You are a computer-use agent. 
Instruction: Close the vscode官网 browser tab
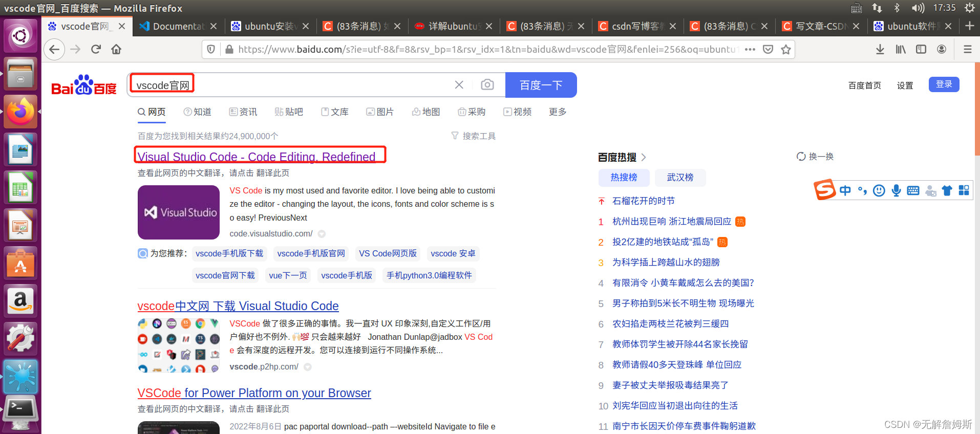(122, 26)
